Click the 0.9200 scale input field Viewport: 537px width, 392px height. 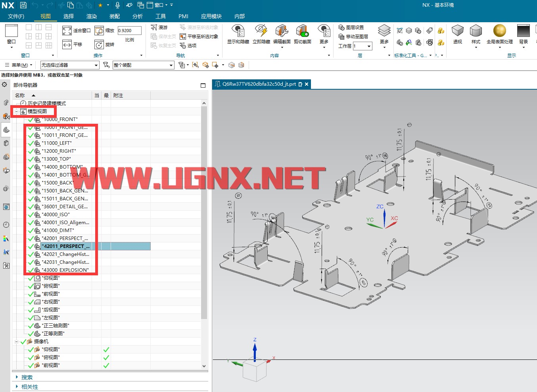point(129,31)
